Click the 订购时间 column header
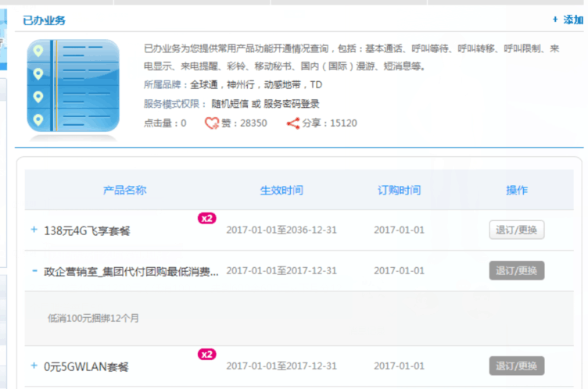Image resolution: width=588 pixels, height=389 pixels. pos(399,190)
